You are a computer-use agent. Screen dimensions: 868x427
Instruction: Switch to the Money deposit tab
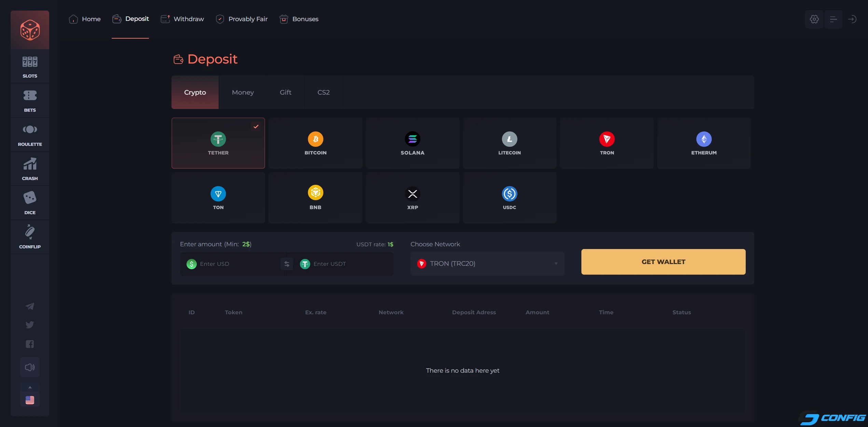(x=243, y=92)
